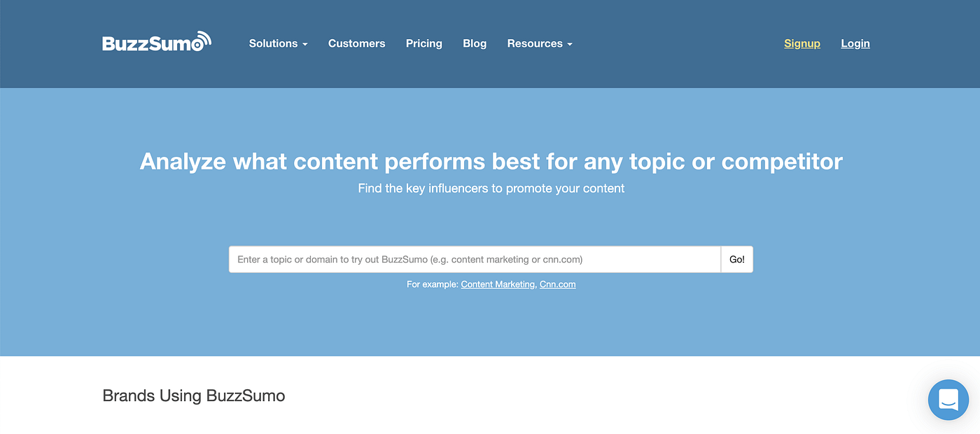Visit the Blog section
This screenshot has height=434, width=980.
[475, 43]
